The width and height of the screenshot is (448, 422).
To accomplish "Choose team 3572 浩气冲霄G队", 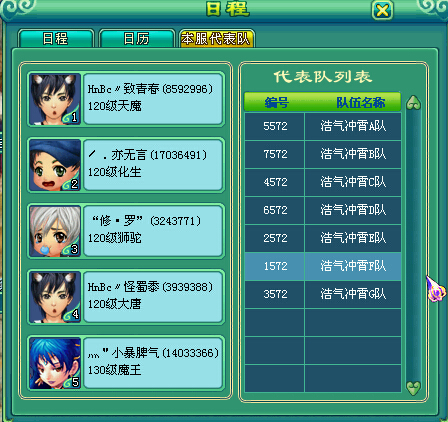I will click(323, 294).
